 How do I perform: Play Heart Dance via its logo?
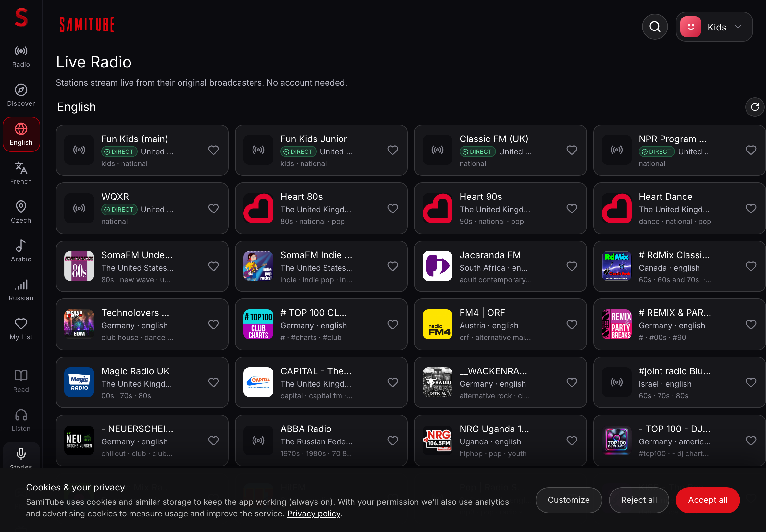(x=616, y=208)
